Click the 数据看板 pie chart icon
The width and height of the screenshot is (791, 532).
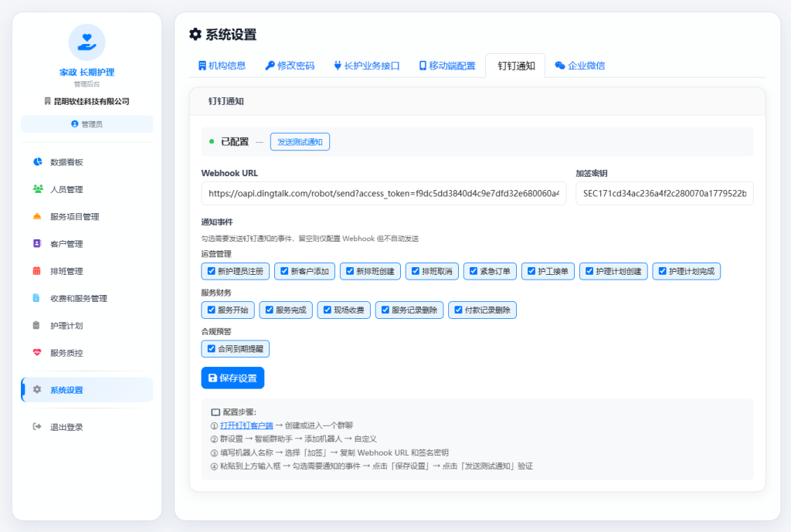click(x=37, y=162)
